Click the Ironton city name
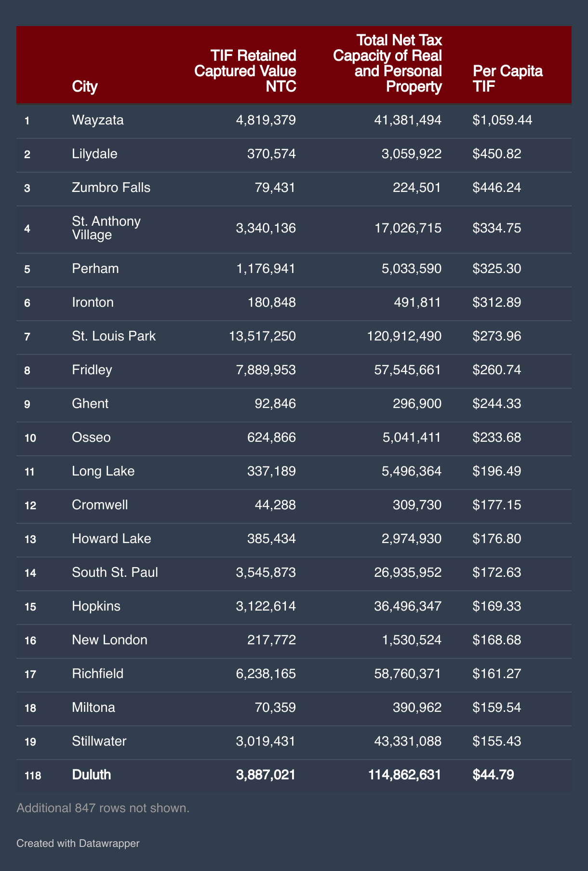The height and width of the screenshot is (871, 588). pos(93,302)
